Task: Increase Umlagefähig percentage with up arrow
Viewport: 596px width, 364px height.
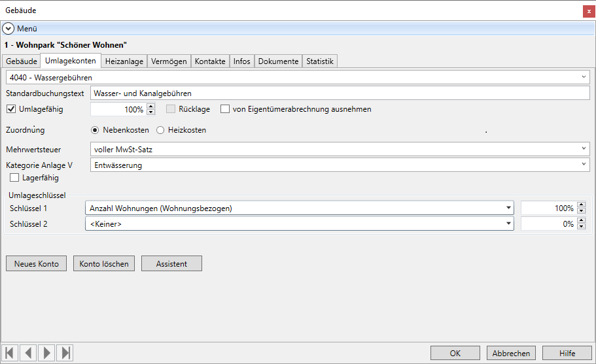Action: (151, 107)
